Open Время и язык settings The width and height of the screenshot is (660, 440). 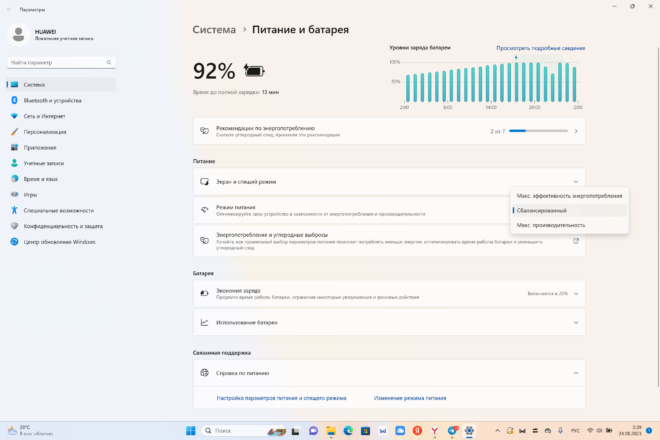tap(61, 179)
